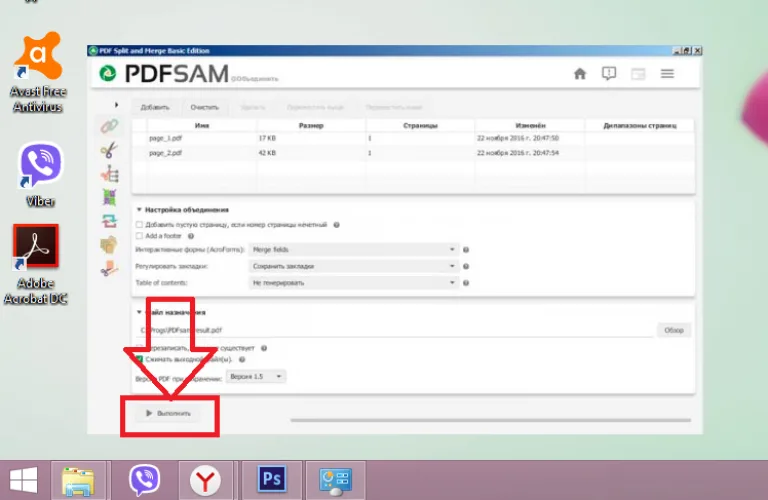The width and height of the screenshot is (768, 500).
Task: Open the Merge fields AcroForms dropdown
Action: point(354,250)
